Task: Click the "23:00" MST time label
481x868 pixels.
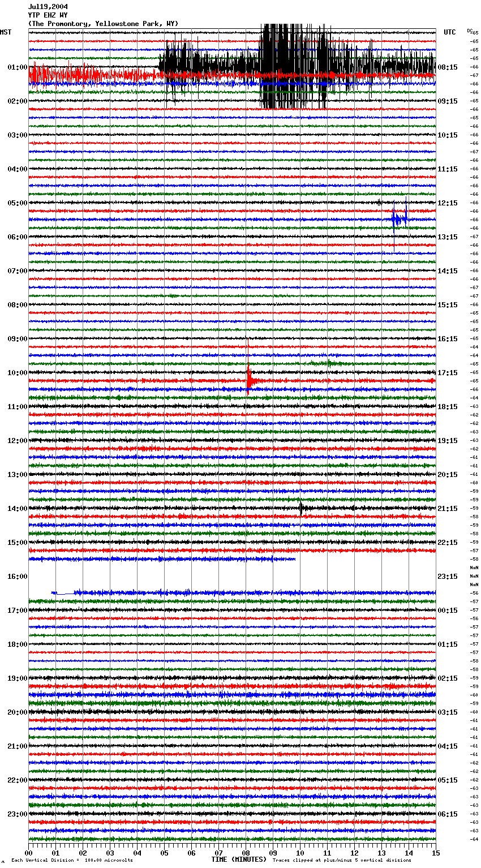Action: click(18, 814)
